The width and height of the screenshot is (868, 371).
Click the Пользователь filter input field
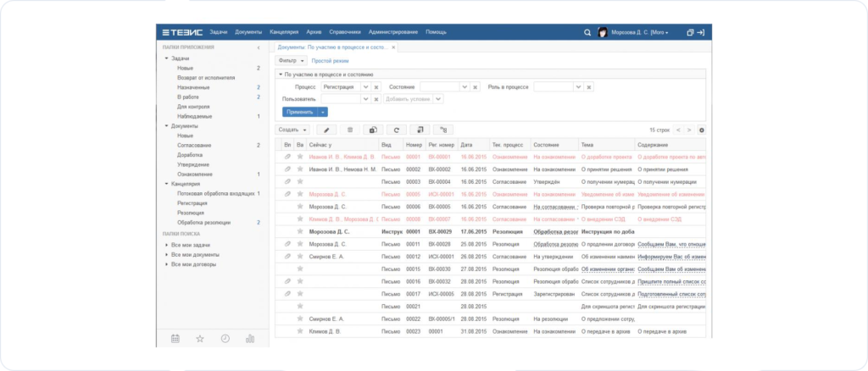pos(337,99)
